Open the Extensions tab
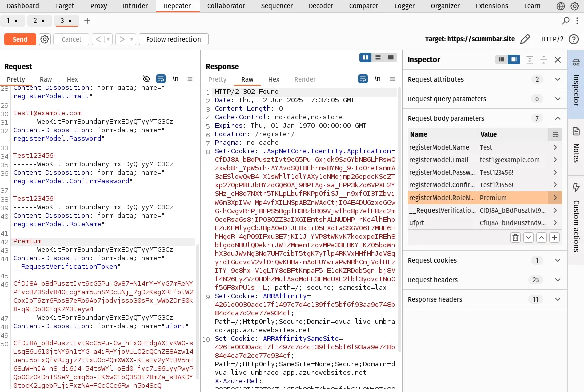The image size is (584, 392). 492,6
